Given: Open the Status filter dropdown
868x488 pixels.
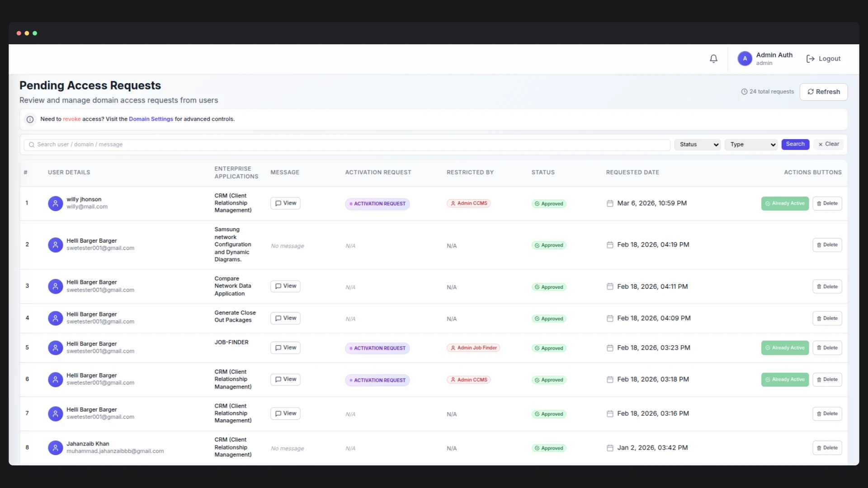Looking at the screenshot, I should click(x=697, y=145).
